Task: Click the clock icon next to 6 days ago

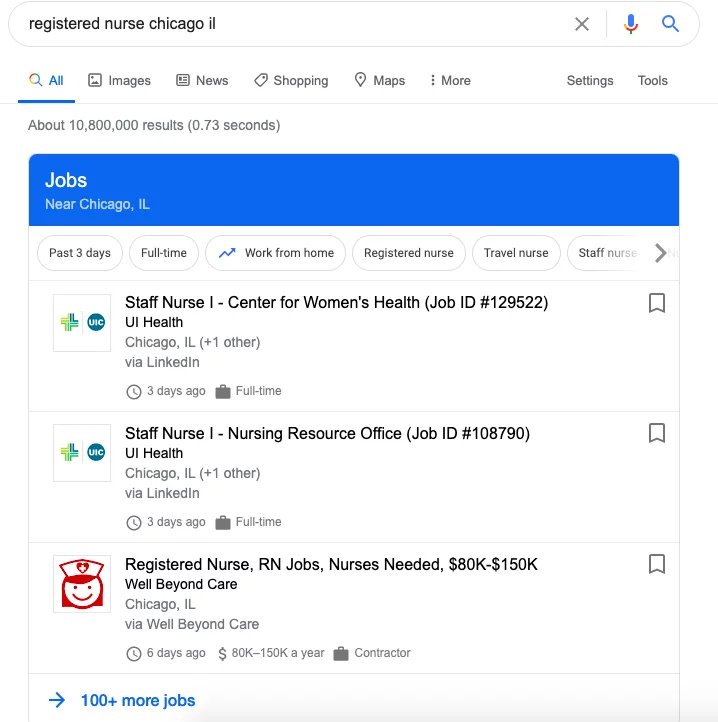Action: (x=134, y=653)
